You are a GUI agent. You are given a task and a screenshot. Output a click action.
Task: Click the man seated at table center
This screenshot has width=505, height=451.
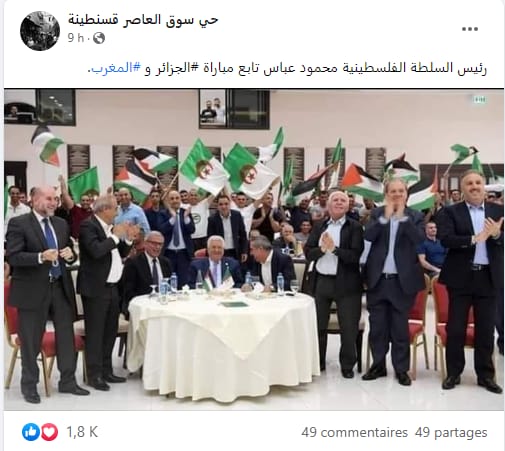[x=216, y=263]
